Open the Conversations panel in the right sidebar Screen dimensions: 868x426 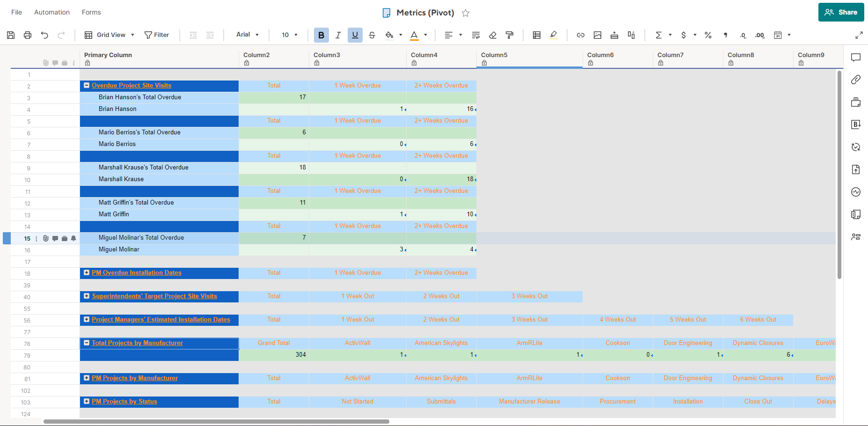coord(856,57)
